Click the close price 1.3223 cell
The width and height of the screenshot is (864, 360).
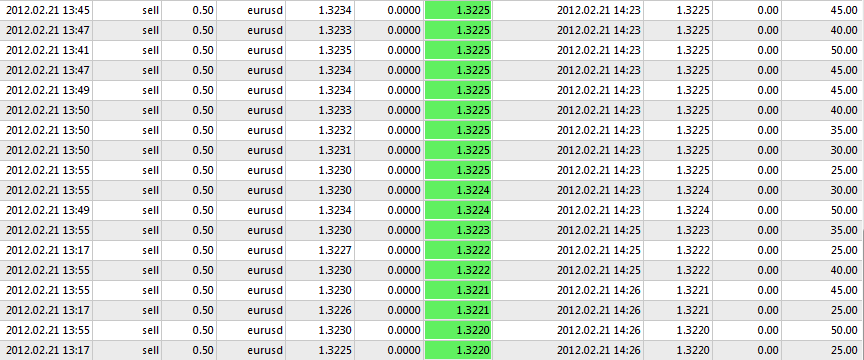pos(693,230)
